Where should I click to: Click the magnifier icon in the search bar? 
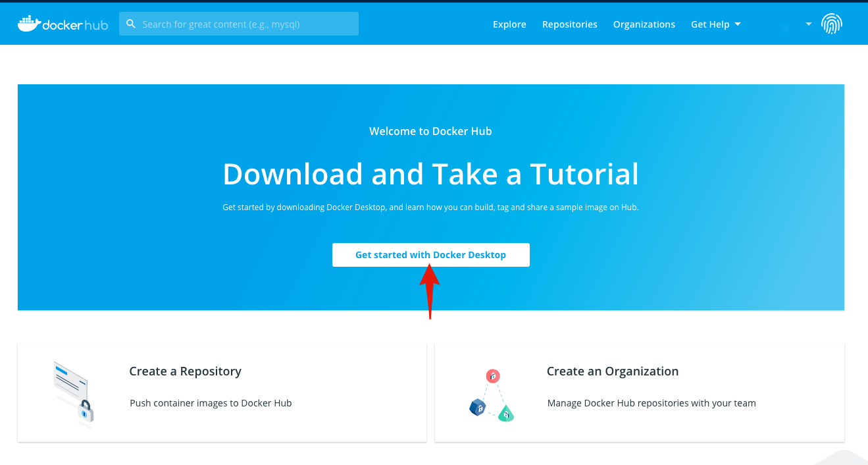[x=131, y=24]
